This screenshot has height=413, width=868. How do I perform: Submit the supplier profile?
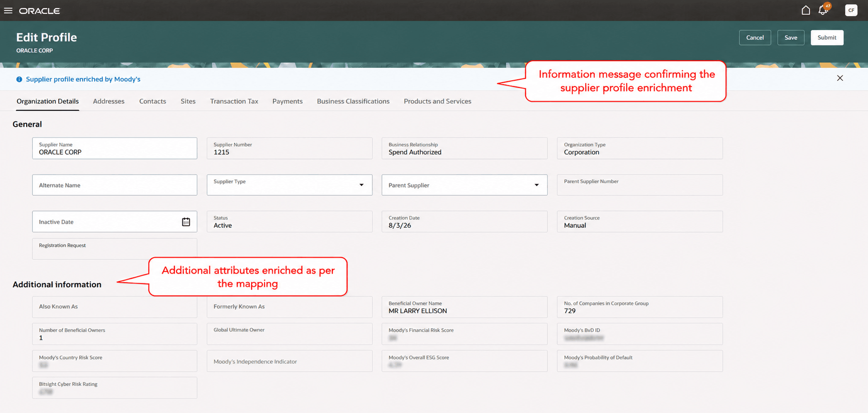(x=827, y=38)
